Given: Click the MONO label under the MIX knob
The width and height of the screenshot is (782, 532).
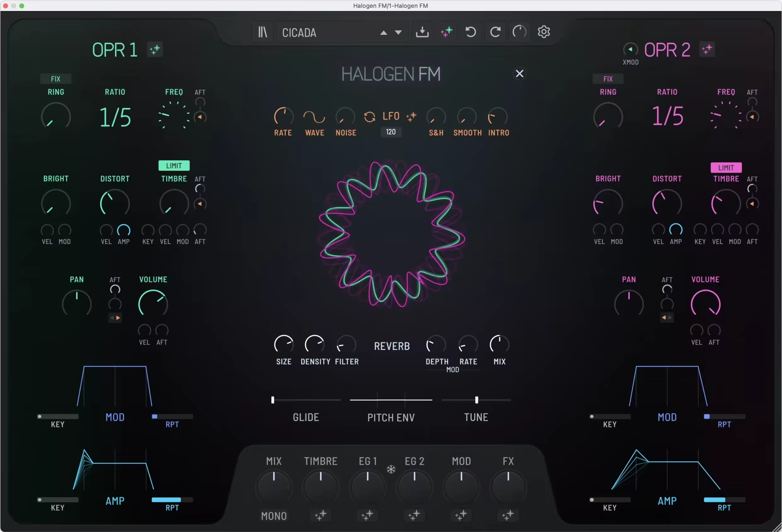Looking at the screenshot, I should (274, 516).
